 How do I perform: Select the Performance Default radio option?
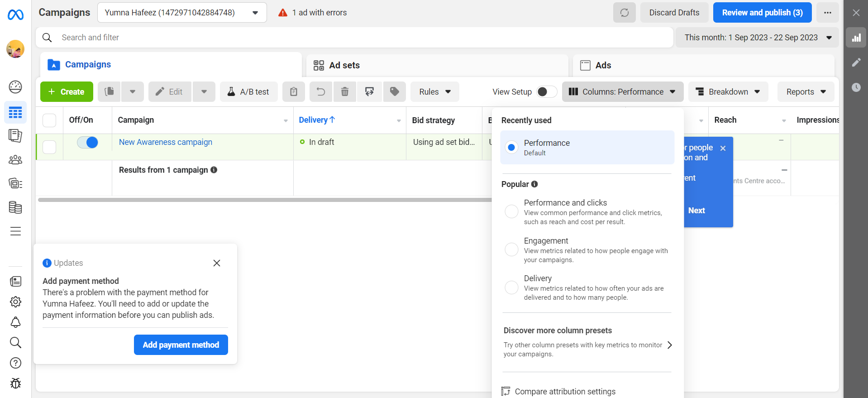click(x=511, y=148)
